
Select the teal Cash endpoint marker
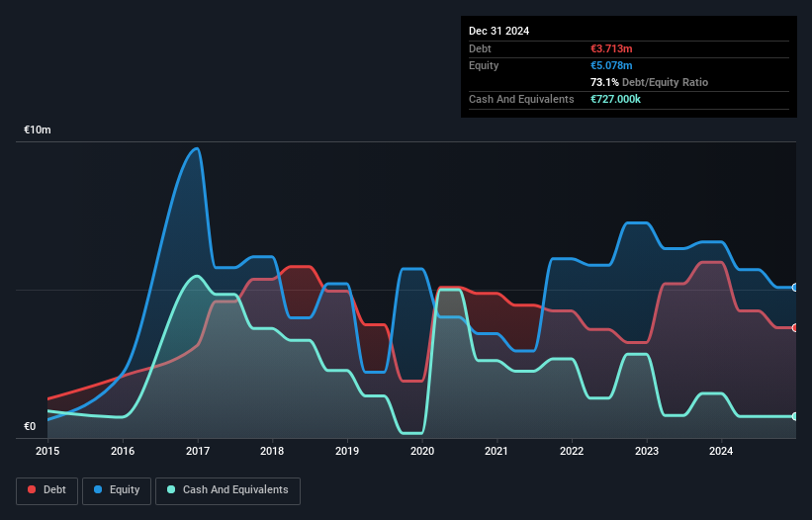pyautogui.click(x=795, y=416)
